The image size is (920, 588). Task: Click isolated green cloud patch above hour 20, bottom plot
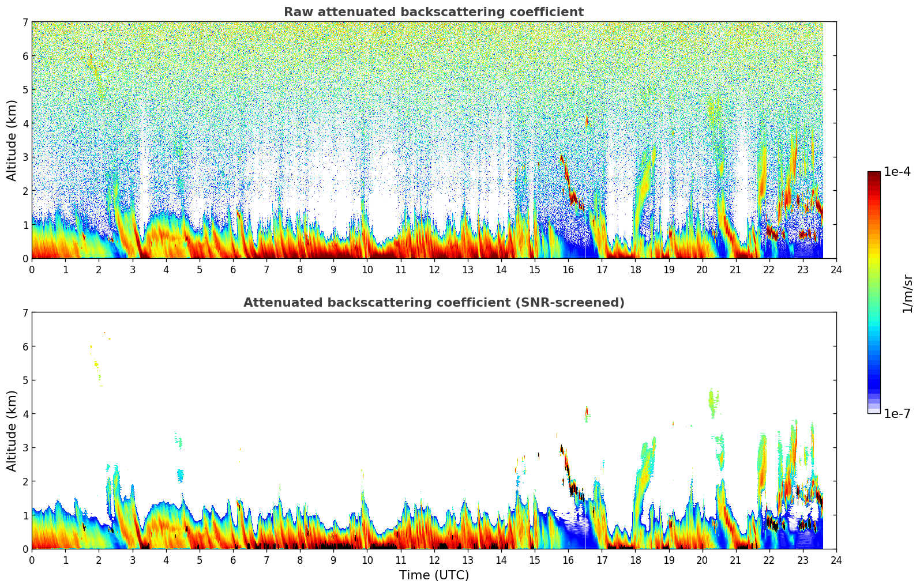(712, 402)
